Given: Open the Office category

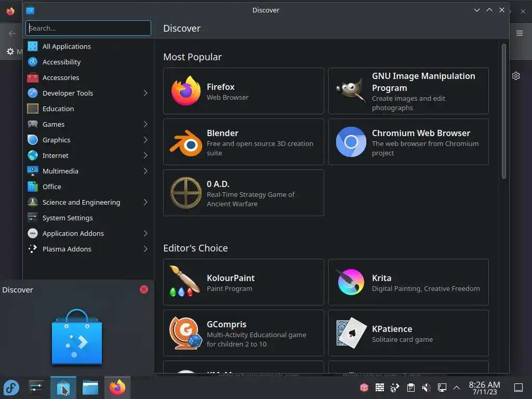Looking at the screenshot, I should coord(88,187).
